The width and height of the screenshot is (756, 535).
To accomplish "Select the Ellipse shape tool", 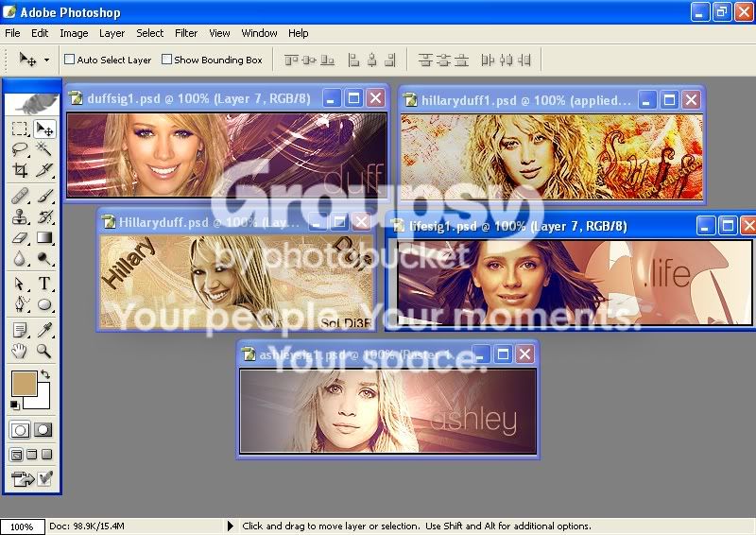I will pos(44,304).
